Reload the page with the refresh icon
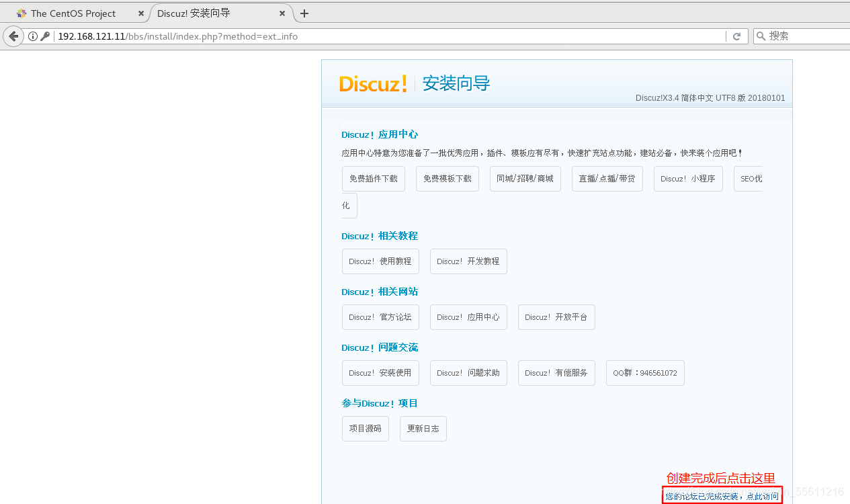 [x=736, y=36]
